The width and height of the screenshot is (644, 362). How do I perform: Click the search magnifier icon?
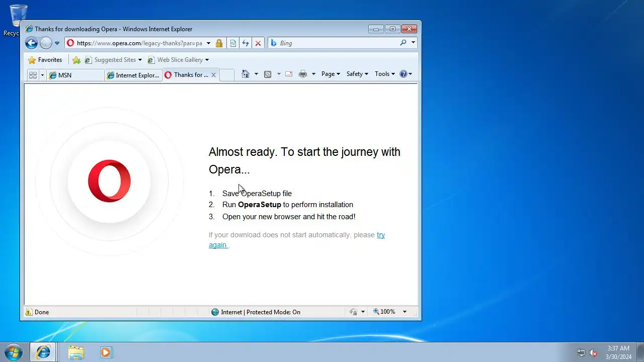tap(403, 43)
